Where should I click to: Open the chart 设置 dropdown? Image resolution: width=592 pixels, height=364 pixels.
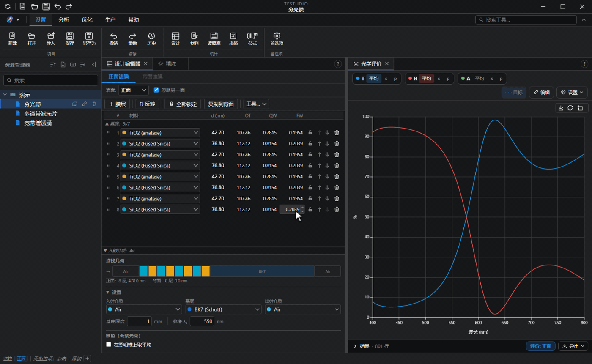[x=572, y=93]
